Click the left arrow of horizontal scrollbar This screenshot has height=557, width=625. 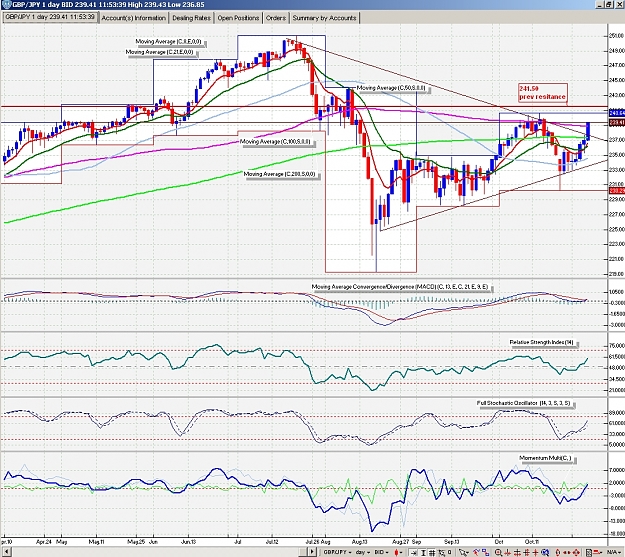point(5,552)
